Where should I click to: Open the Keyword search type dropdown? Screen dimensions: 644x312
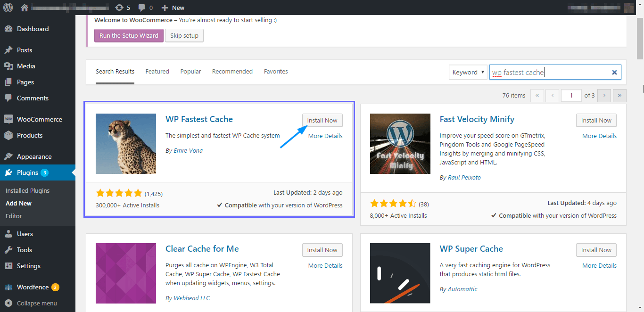[468, 72]
